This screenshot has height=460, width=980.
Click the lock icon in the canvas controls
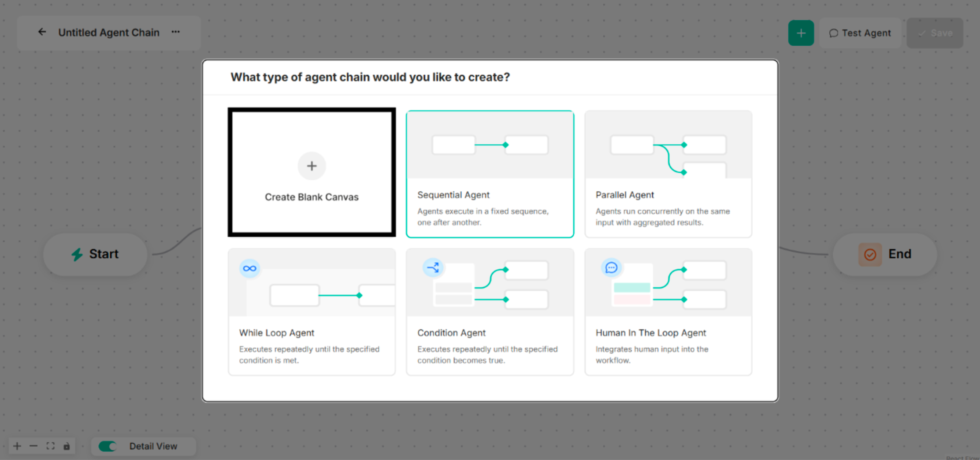[67, 446]
